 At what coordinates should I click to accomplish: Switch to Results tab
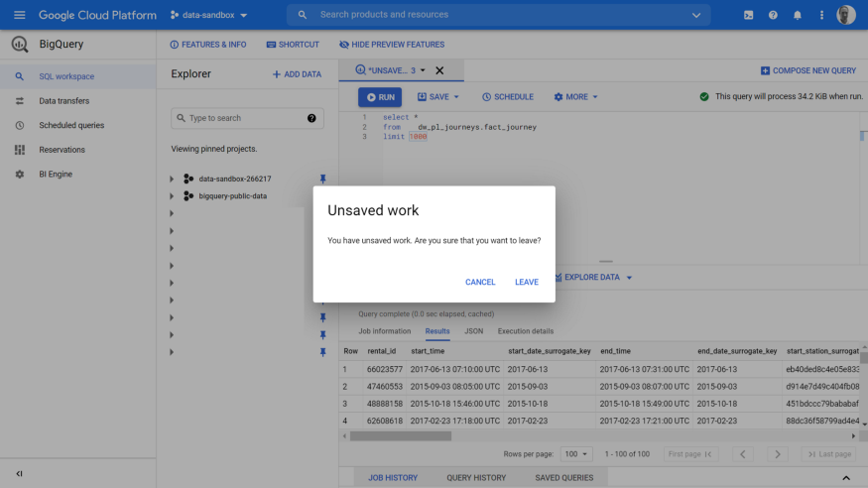click(x=436, y=331)
